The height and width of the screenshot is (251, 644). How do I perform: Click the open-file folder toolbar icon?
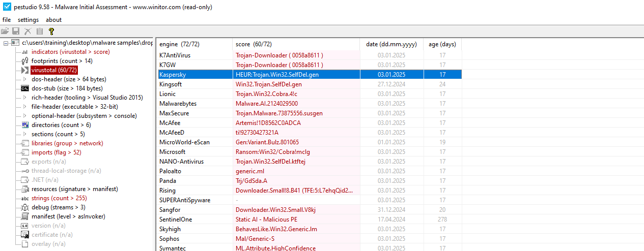click(x=5, y=31)
